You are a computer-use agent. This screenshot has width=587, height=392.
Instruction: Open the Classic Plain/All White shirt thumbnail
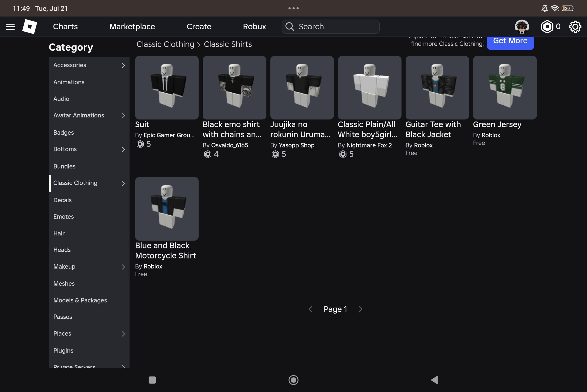pos(370,88)
